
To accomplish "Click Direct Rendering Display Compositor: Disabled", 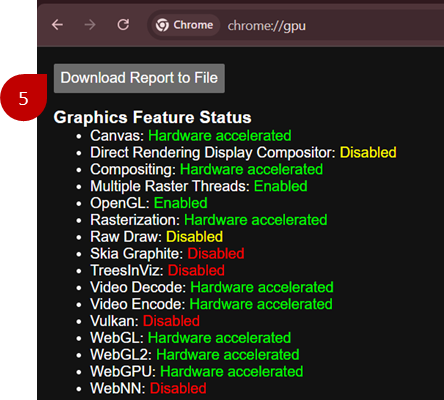I will tap(243, 153).
